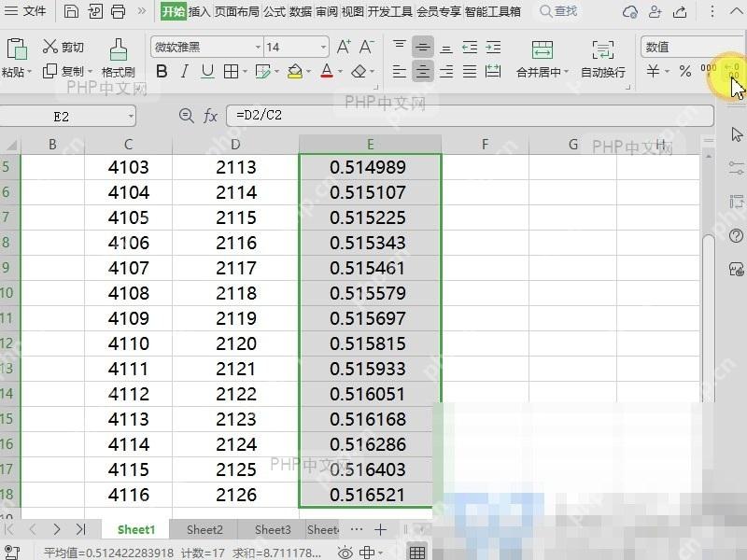Click the formula bar with =D2/C2

point(470,115)
